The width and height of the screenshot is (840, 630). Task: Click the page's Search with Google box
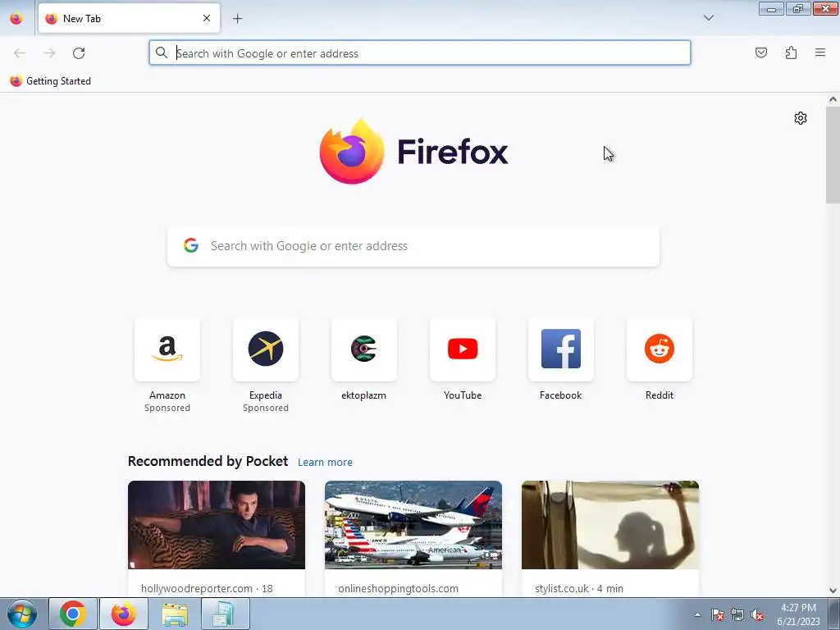coord(413,246)
